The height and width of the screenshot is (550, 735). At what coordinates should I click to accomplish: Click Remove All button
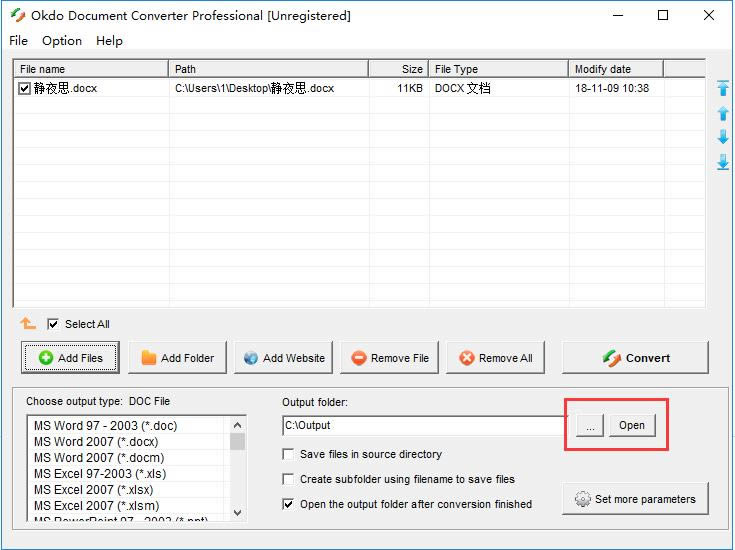[495, 358]
